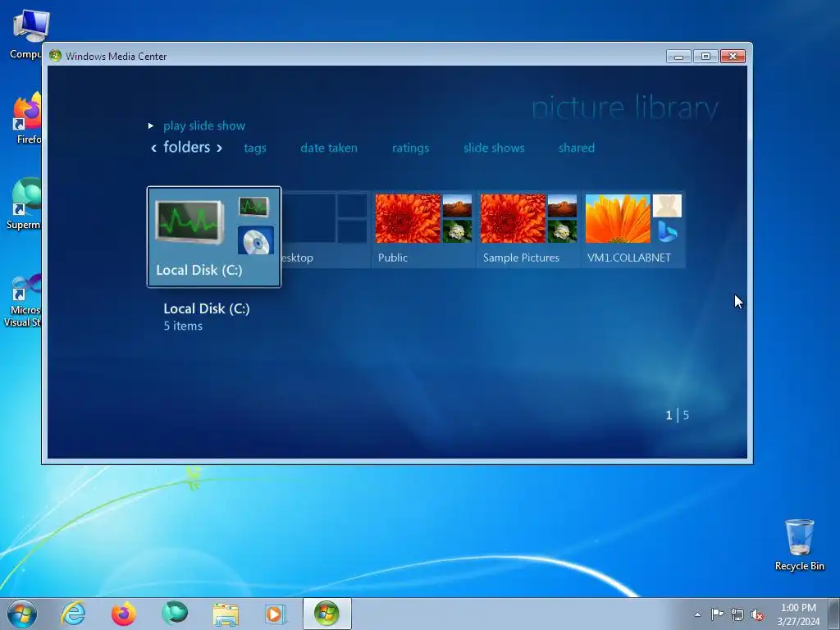Launch Internet Explorer from the taskbar
This screenshot has width=840, height=630.
[73, 614]
